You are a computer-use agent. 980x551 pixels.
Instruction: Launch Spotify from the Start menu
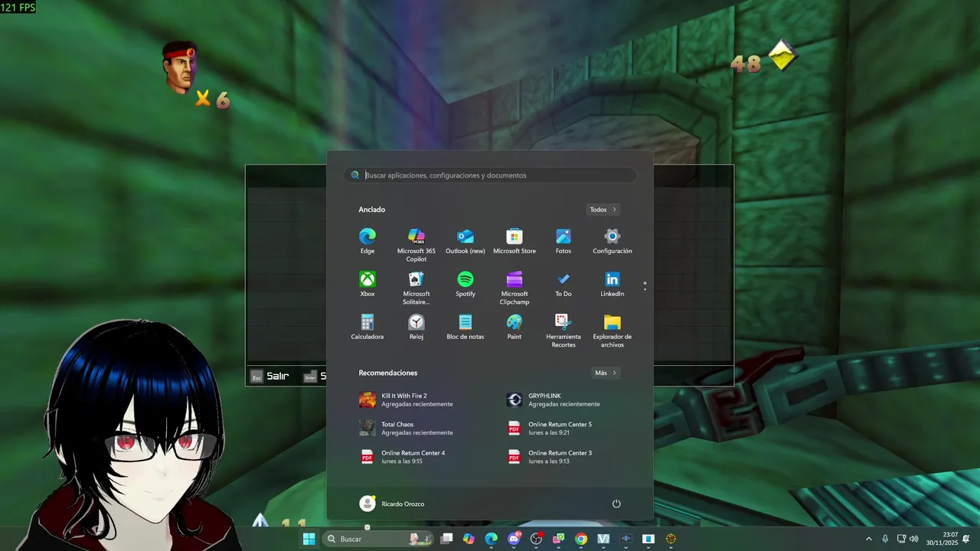(465, 284)
